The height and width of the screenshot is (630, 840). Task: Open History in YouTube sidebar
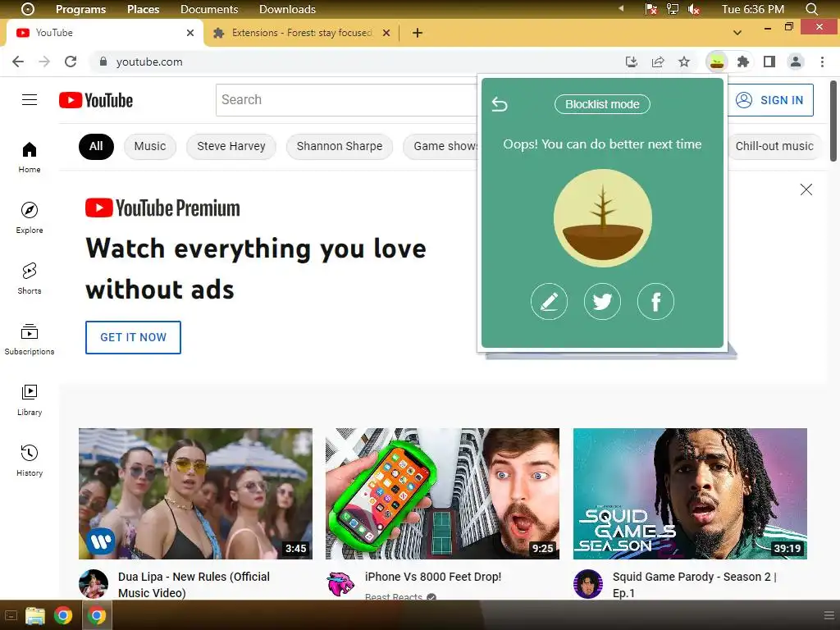click(x=30, y=460)
